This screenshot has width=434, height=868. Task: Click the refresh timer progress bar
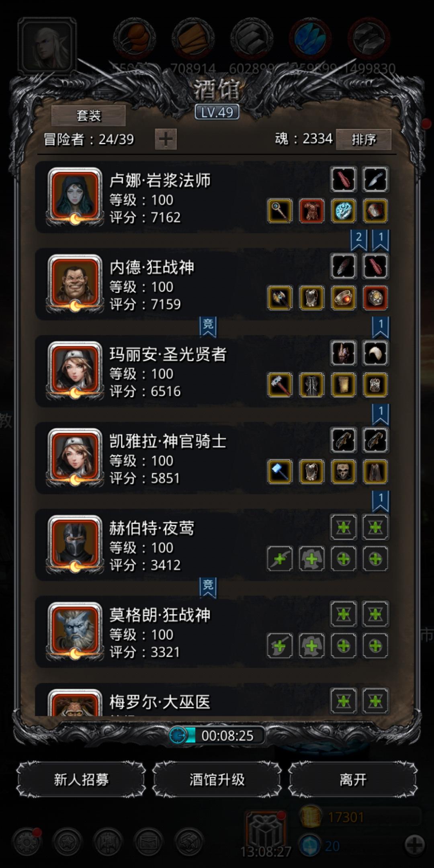pyautogui.click(x=217, y=735)
